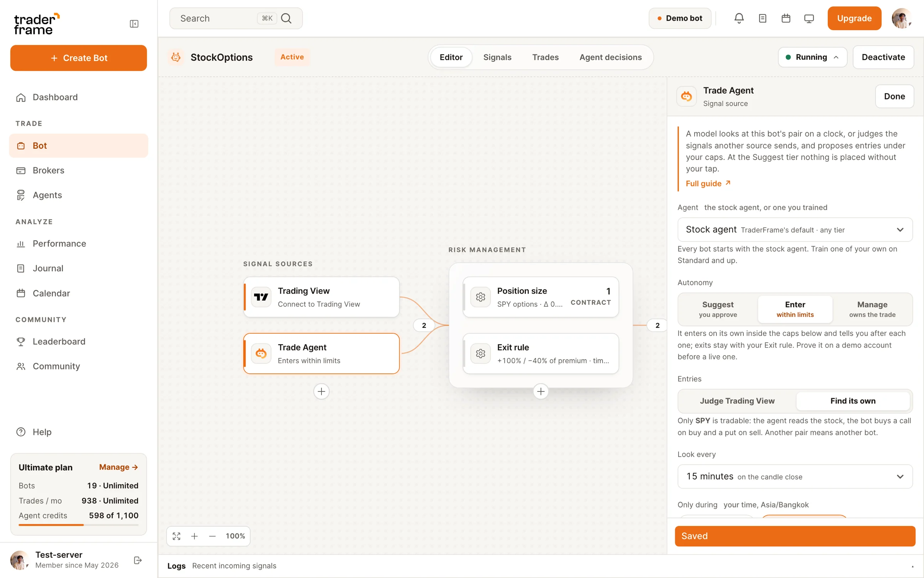Select Suggest autonomy option
924x578 pixels.
(718, 309)
